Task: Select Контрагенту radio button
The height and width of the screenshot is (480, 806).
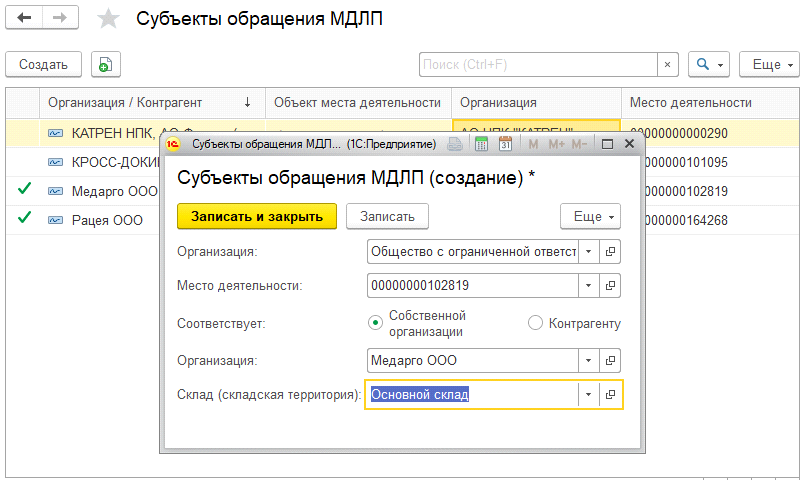Action: pyautogui.click(x=535, y=323)
